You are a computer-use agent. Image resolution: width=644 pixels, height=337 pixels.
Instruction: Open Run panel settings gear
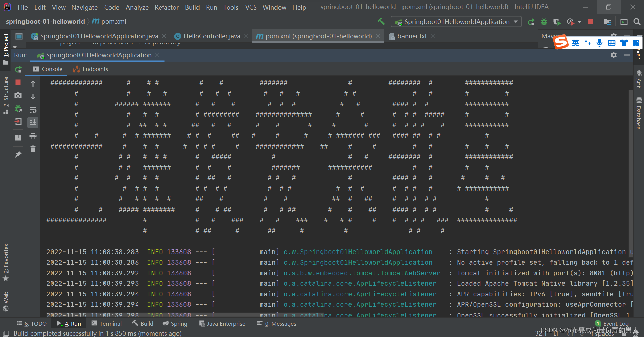click(x=614, y=55)
